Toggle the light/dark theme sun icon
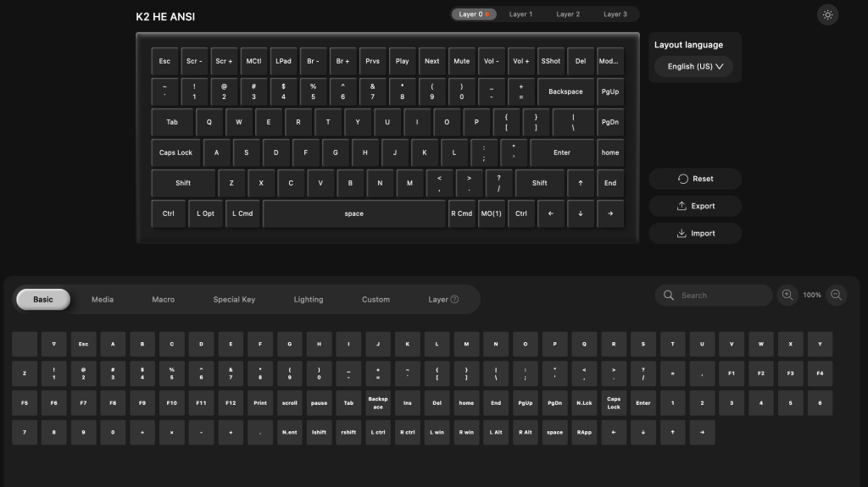The height and width of the screenshot is (487, 868). click(x=827, y=14)
